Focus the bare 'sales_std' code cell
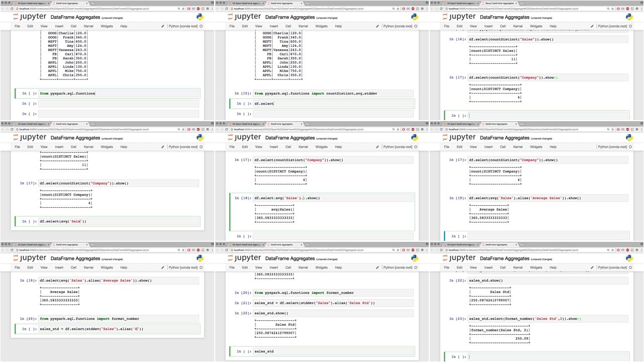644x362 pixels. (x=333, y=351)
